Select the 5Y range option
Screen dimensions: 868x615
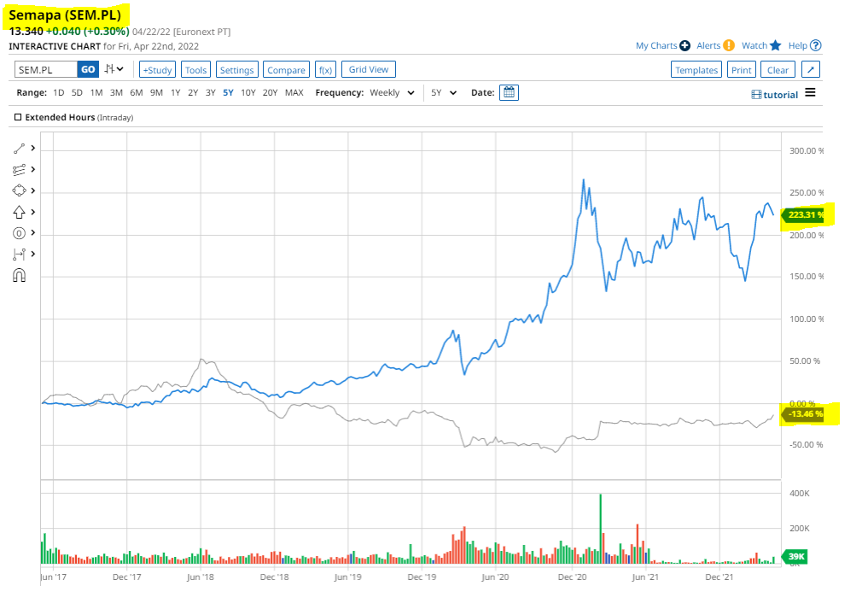[228, 92]
